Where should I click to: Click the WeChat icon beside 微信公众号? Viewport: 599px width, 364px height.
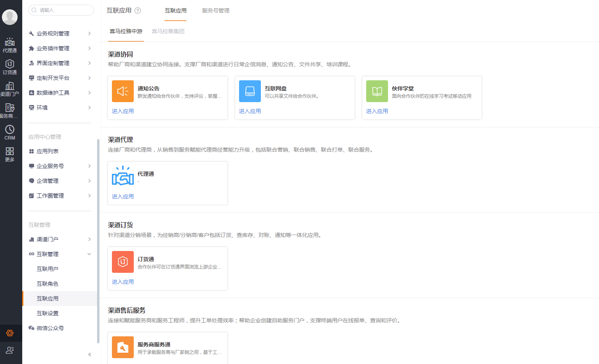click(32, 328)
